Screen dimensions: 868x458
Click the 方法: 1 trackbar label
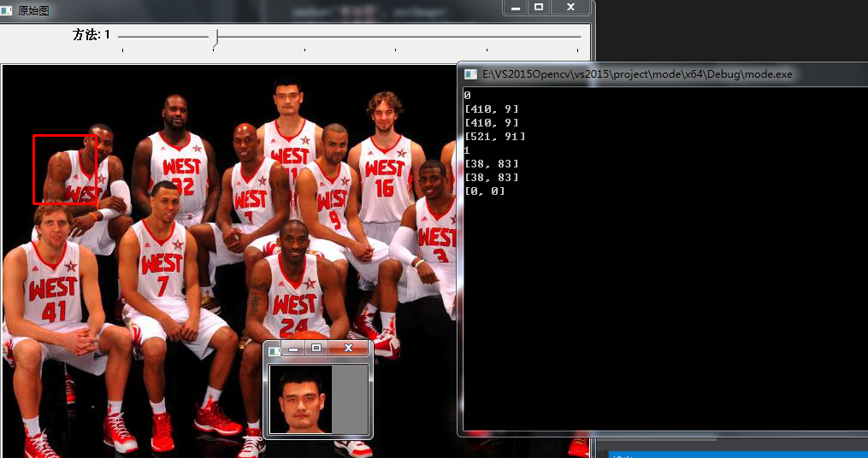coord(92,35)
